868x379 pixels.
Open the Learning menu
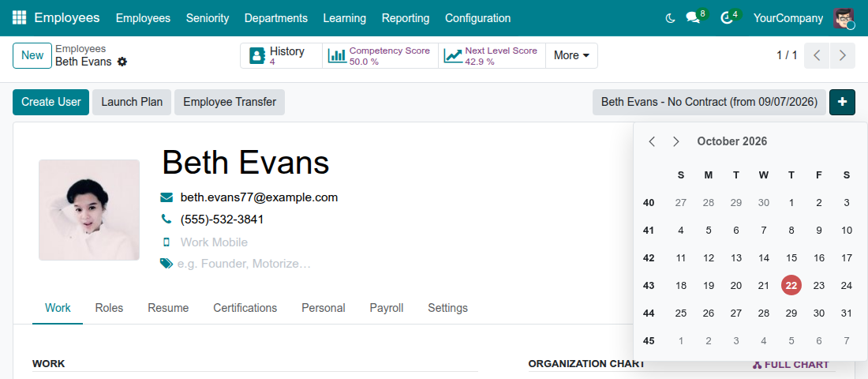coord(344,18)
